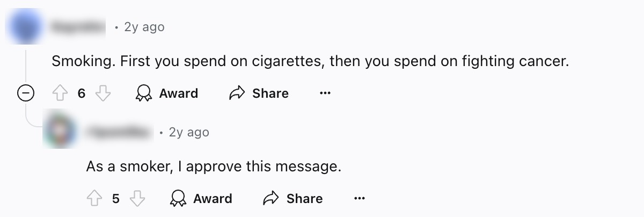
Task: Downvote the 'As a smoker' reply
Action: 137,199
